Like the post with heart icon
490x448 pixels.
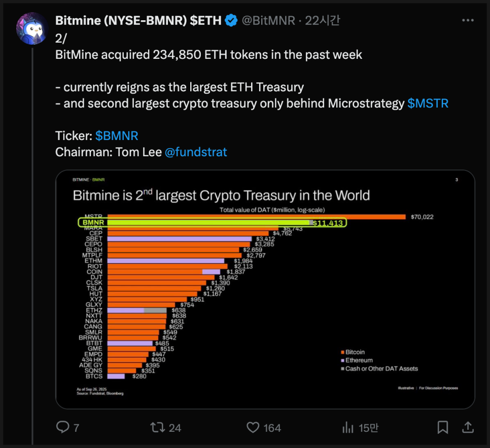pos(253,427)
